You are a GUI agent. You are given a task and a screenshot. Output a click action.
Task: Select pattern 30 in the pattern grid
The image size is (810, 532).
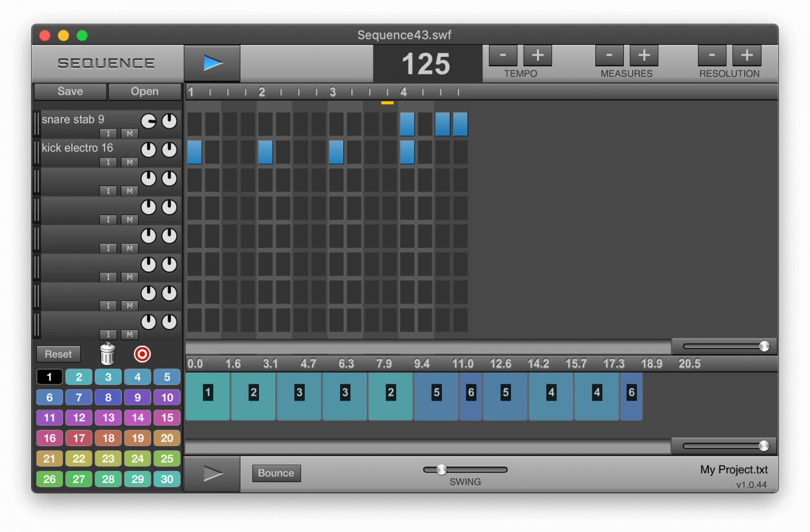click(x=167, y=479)
